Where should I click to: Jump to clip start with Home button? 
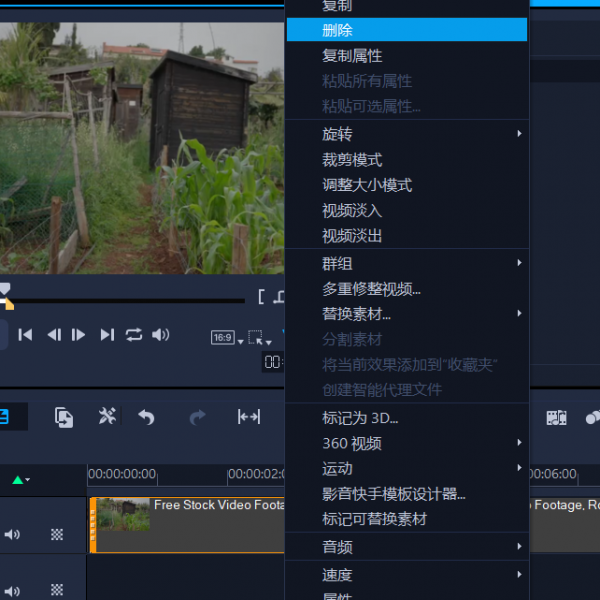[x=25, y=335]
